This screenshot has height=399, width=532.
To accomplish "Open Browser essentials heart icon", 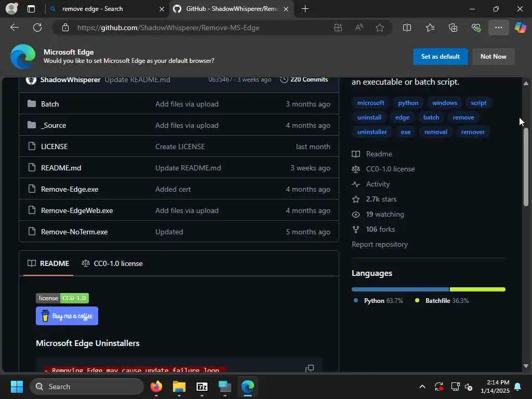I will [476, 28].
